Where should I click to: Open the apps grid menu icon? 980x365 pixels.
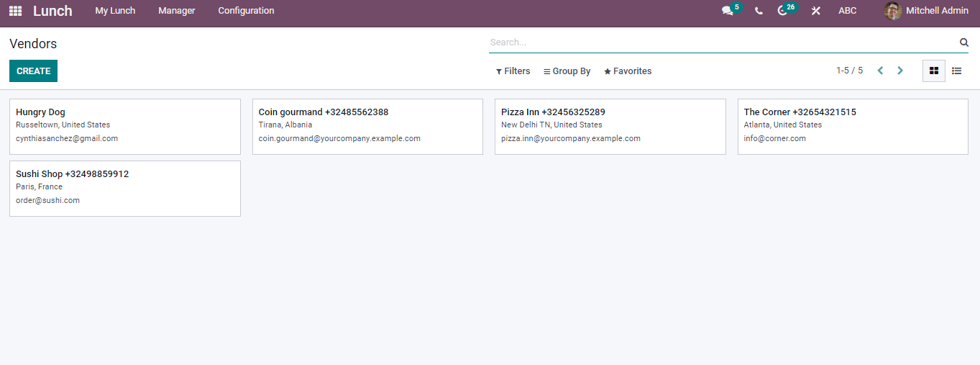(15, 11)
